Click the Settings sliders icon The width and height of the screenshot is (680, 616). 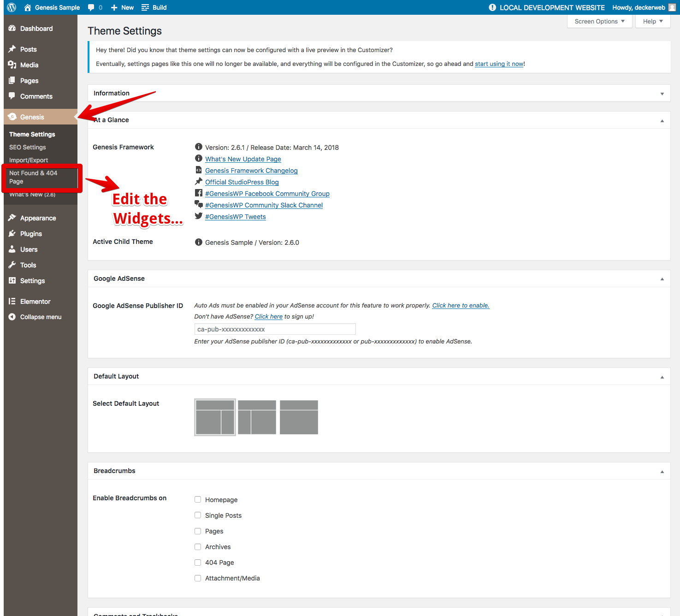tap(12, 280)
